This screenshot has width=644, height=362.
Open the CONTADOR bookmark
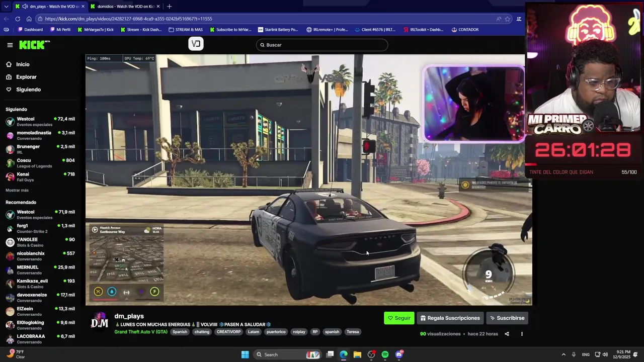[465, 30]
